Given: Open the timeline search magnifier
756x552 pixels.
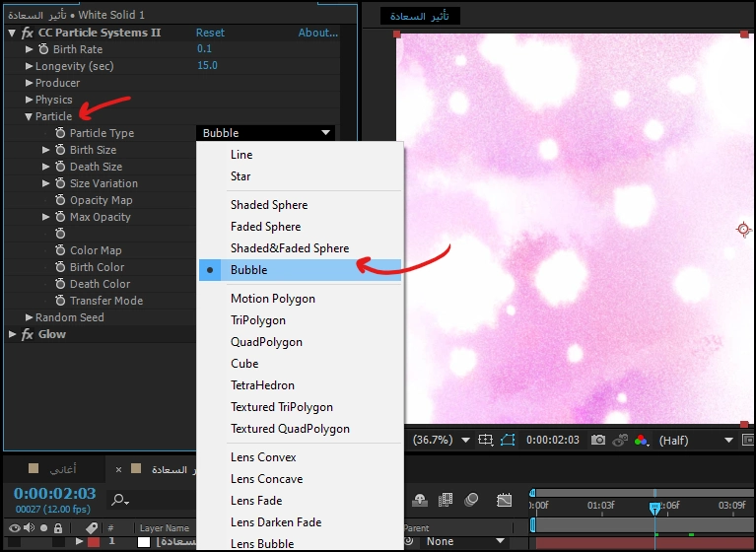Looking at the screenshot, I should (119, 500).
